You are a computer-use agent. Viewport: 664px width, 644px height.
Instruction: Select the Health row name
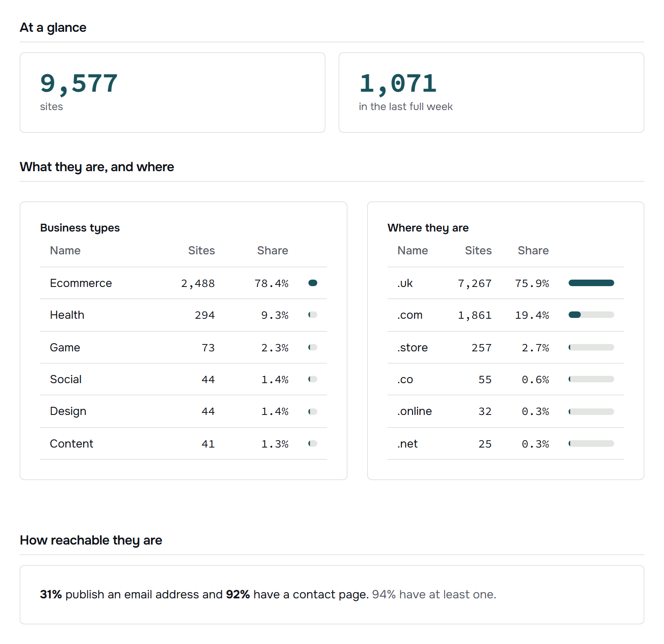pyautogui.click(x=67, y=315)
